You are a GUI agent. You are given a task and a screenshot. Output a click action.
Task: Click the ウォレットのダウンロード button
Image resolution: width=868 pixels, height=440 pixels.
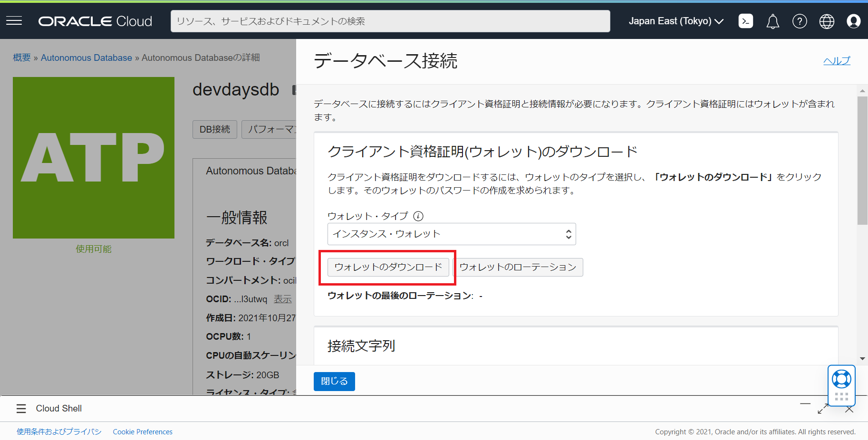388,267
